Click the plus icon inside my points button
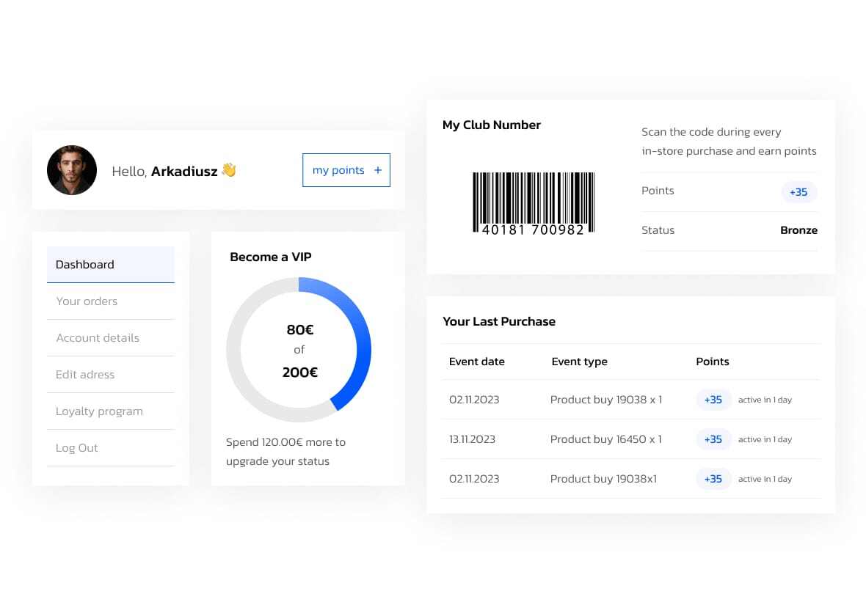866x616 pixels. point(378,169)
